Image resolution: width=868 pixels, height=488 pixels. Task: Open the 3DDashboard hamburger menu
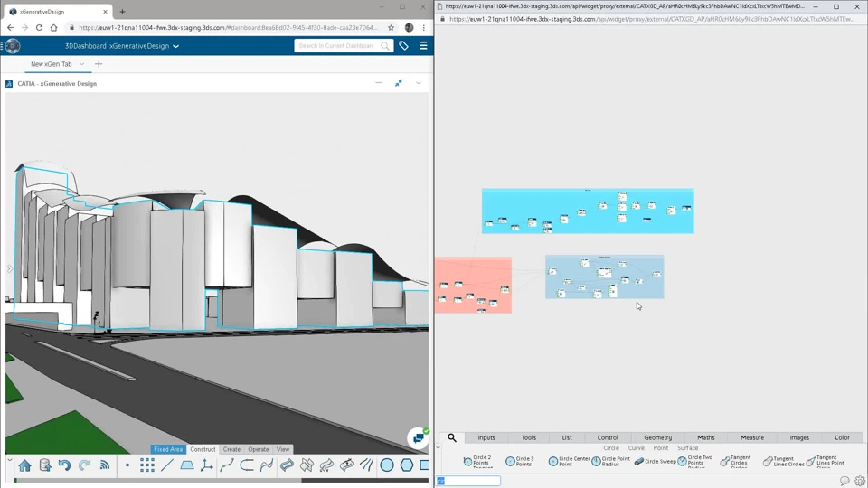(x=423, y=46)
